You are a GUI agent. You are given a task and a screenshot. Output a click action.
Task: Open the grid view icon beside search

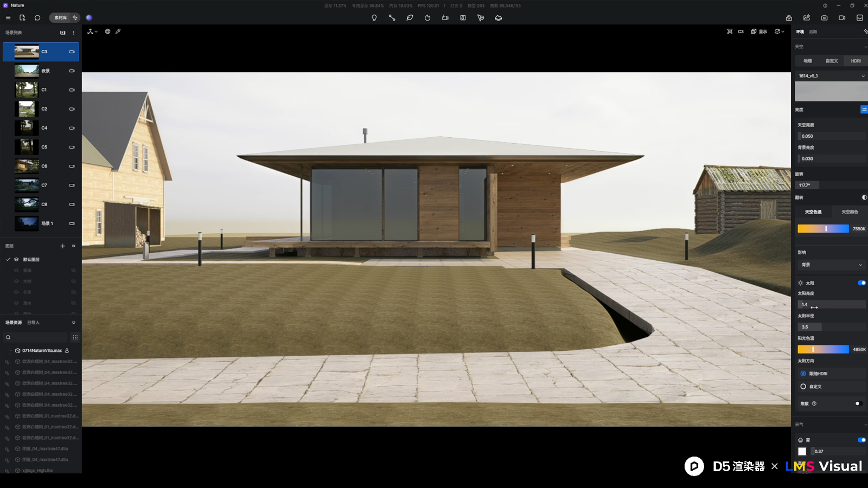click(75, 337)
